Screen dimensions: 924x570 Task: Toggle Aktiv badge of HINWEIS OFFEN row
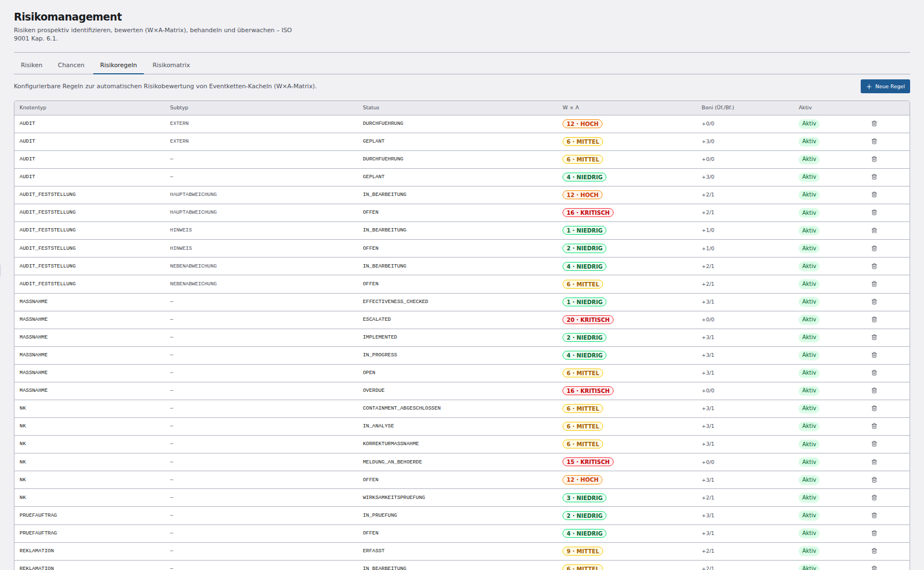pos(809,249)
